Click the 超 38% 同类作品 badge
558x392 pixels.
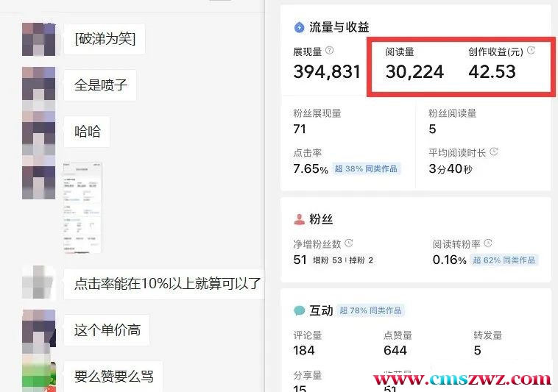pyautogui.click(x=366, y=168)
